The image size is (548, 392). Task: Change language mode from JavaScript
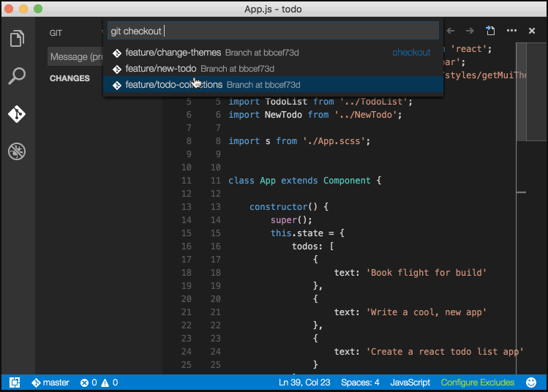[410, 382]
